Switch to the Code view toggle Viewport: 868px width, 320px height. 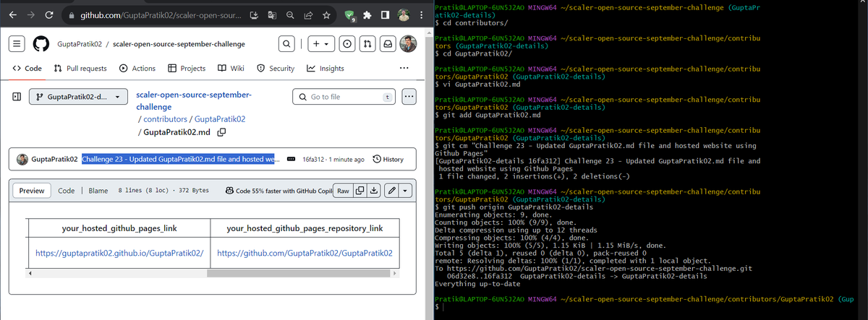pyautogui.click(x=67, y=191)
